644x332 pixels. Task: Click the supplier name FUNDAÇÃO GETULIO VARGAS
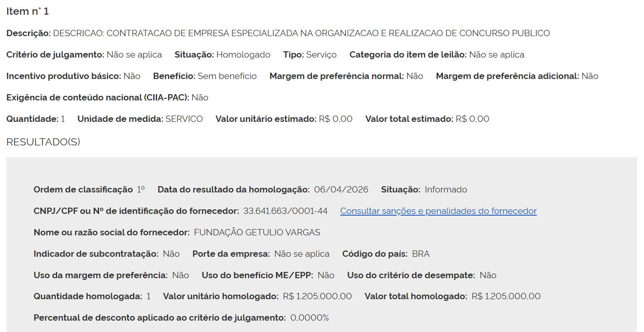coord(257,232)
